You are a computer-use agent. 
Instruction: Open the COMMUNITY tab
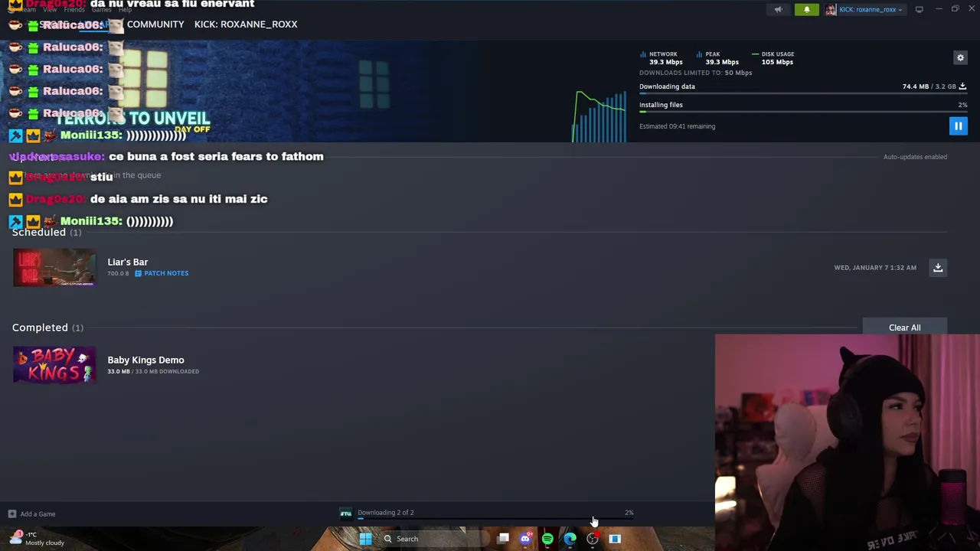point(155,24)
